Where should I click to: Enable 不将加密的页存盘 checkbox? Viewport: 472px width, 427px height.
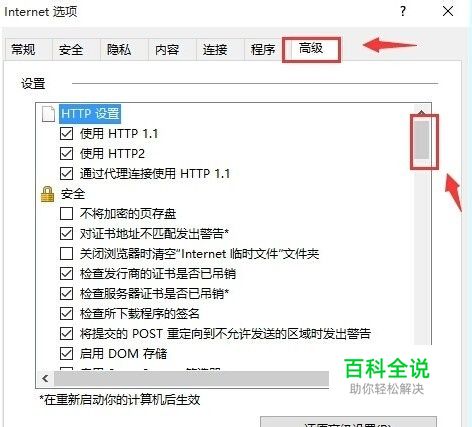(x=66, y=214)
